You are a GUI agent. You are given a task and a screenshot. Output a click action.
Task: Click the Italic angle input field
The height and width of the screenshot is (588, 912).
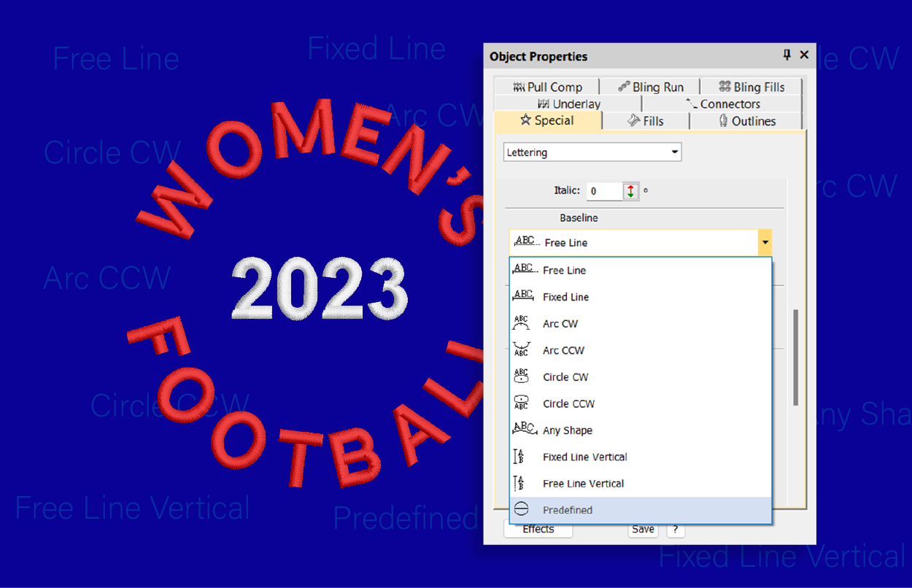[x=603, y=191]
